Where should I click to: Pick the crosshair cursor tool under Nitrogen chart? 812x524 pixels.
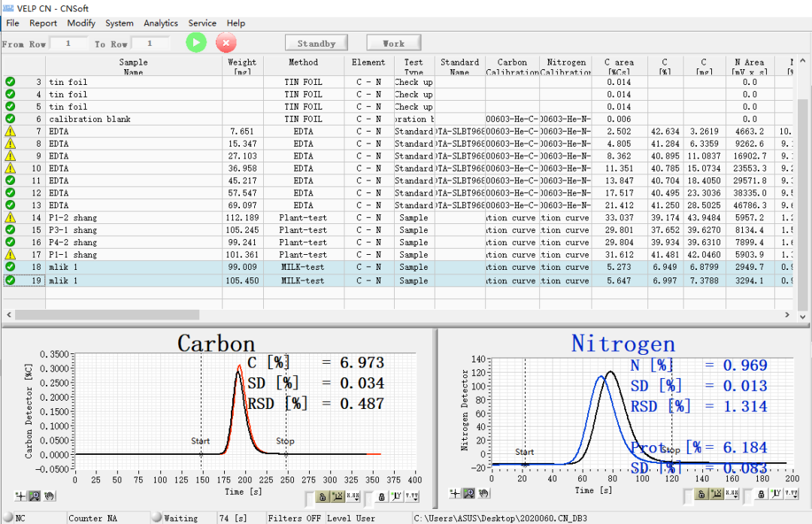(453, 493)
